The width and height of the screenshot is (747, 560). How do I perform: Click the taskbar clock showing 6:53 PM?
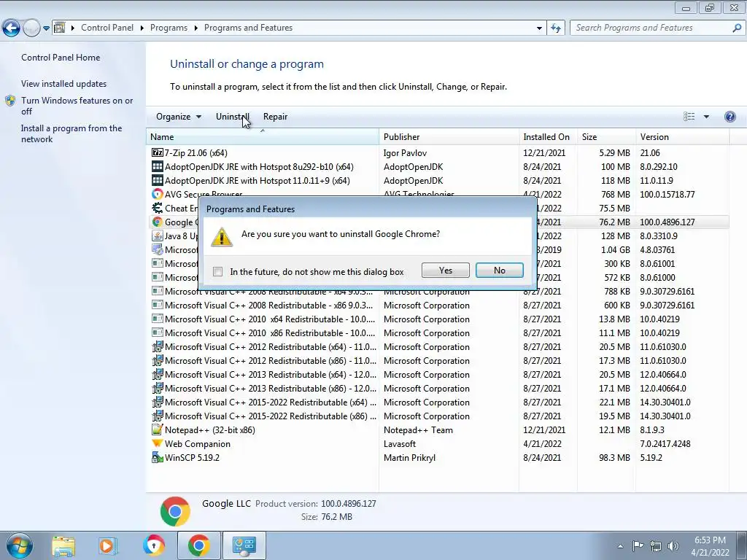(710, 546)
